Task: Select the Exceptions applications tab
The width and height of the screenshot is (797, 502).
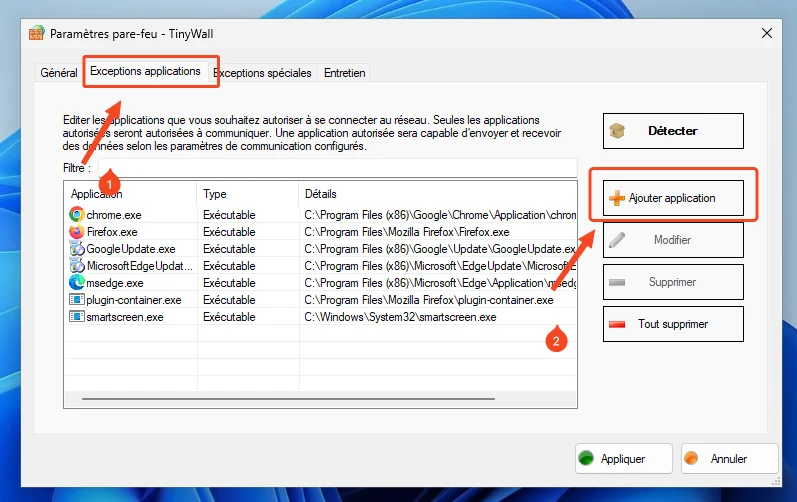Action: pos(145,71)
